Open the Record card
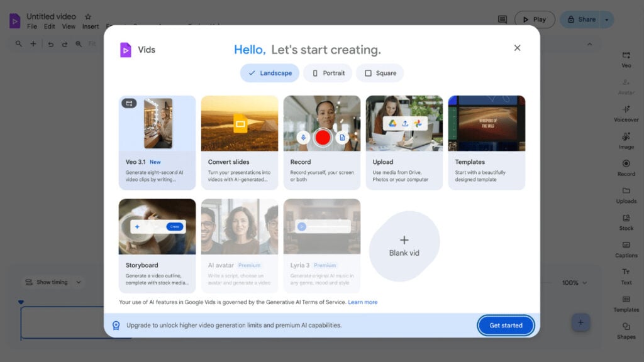Viewport: 644px width, 362px height. (x=322, y=143)
